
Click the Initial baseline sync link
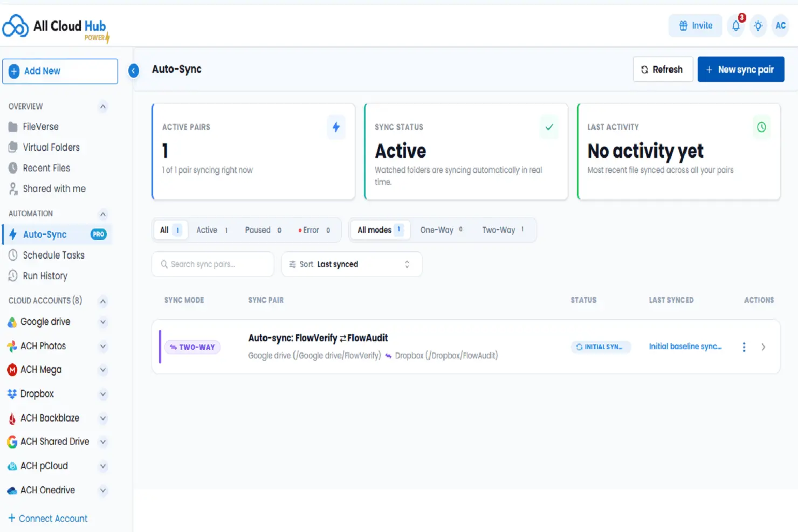[x=685, y=347]
